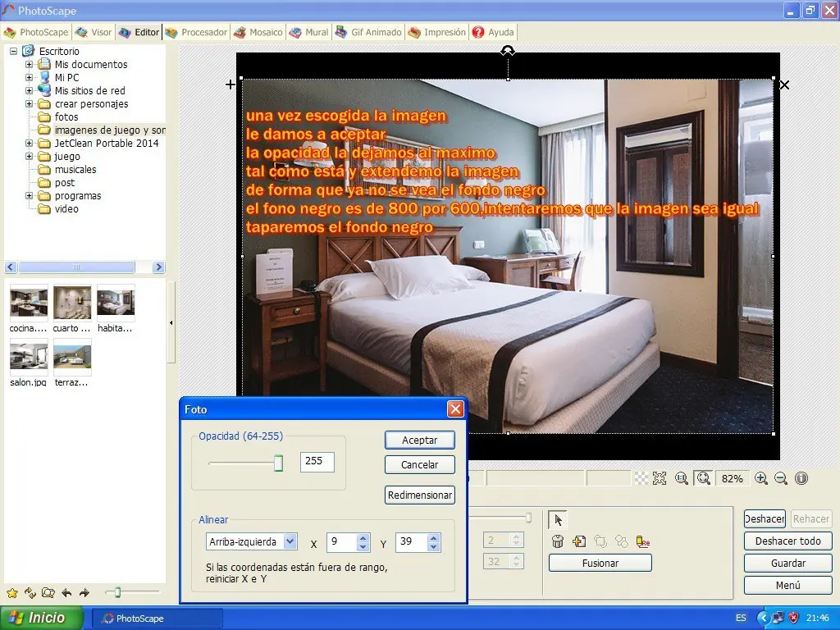Select the fotos folder

pos(66,116)
